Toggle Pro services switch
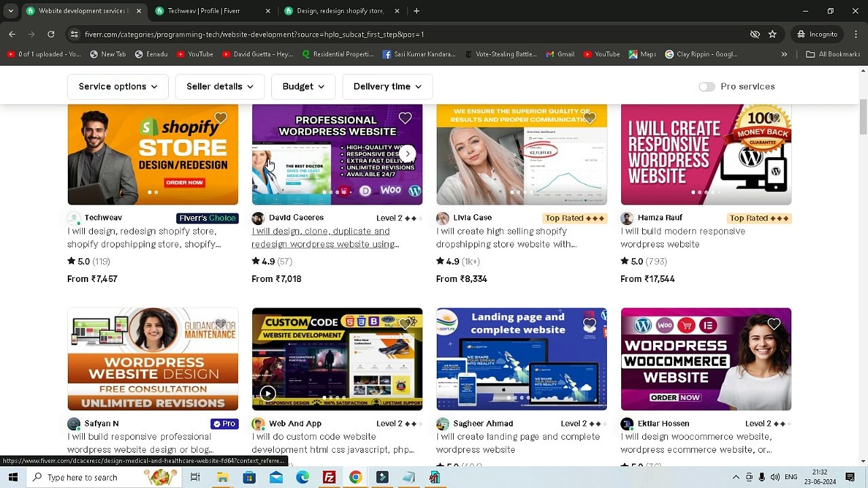 pyautogui.click(x=707, y=87)
